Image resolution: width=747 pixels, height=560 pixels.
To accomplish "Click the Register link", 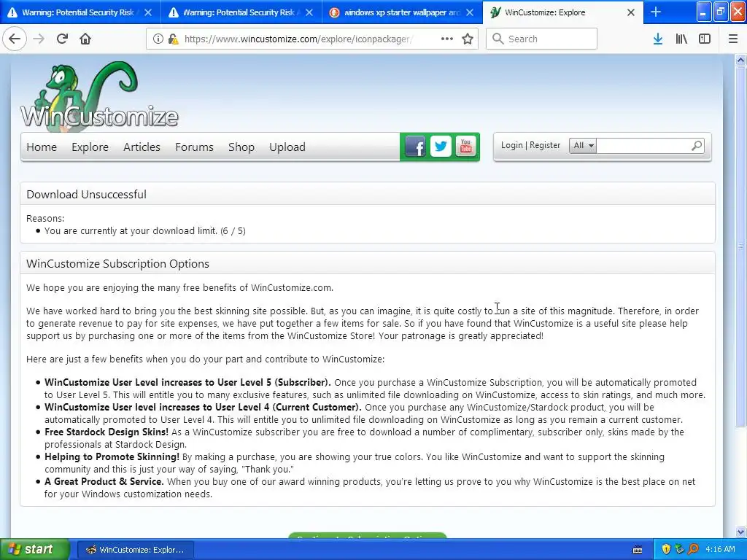I will pos(545,145).
